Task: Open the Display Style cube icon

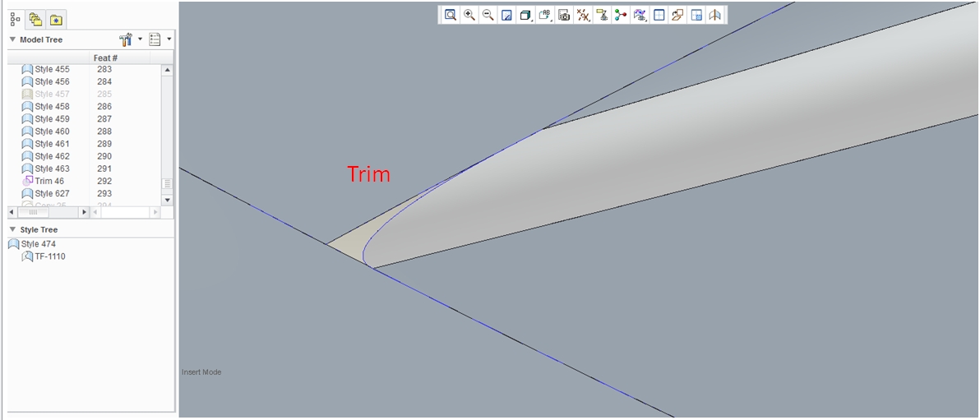Action: 525,15
